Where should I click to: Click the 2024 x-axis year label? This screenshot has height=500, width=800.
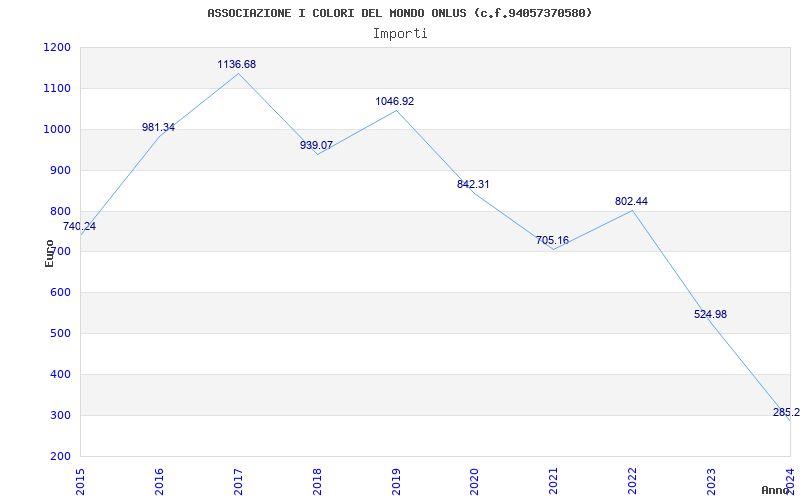(x=790, y=481)
